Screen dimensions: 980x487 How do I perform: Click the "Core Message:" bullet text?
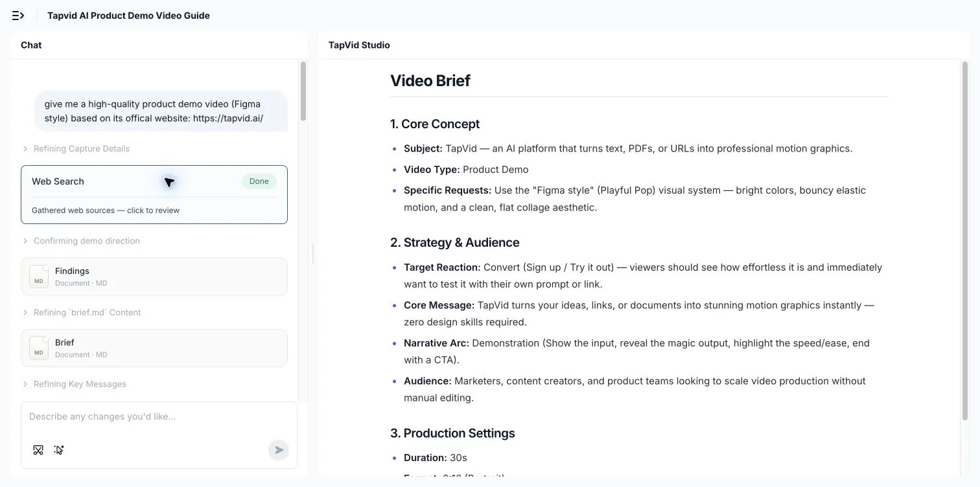[639, 313]
